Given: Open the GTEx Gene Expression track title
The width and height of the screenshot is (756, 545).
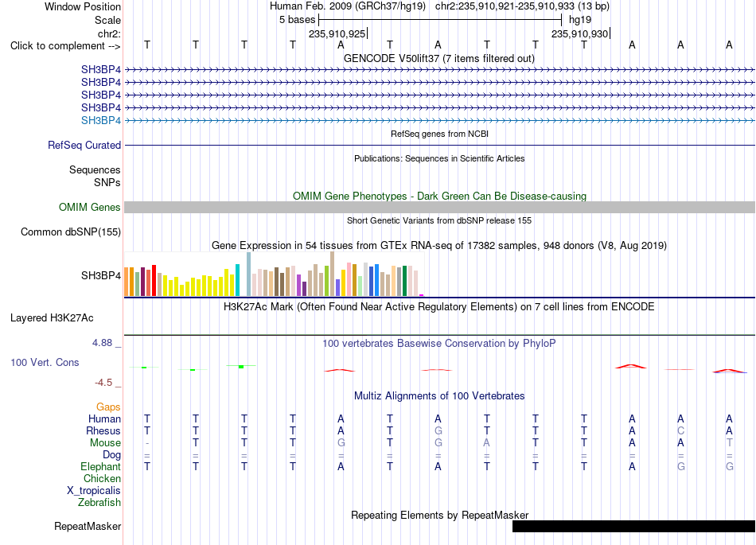Looking at the screenshot, I should [439, 245].
